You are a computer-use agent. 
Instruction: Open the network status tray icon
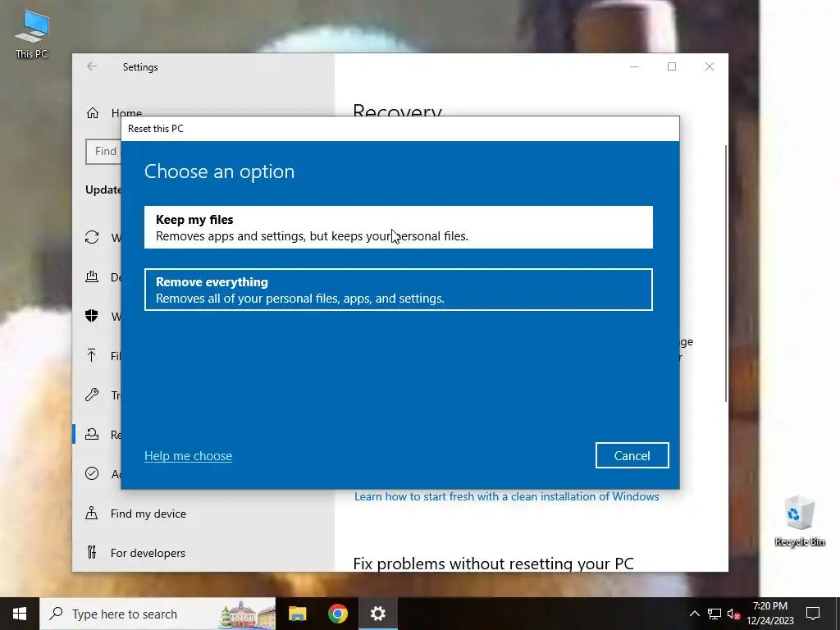[714, 614]
